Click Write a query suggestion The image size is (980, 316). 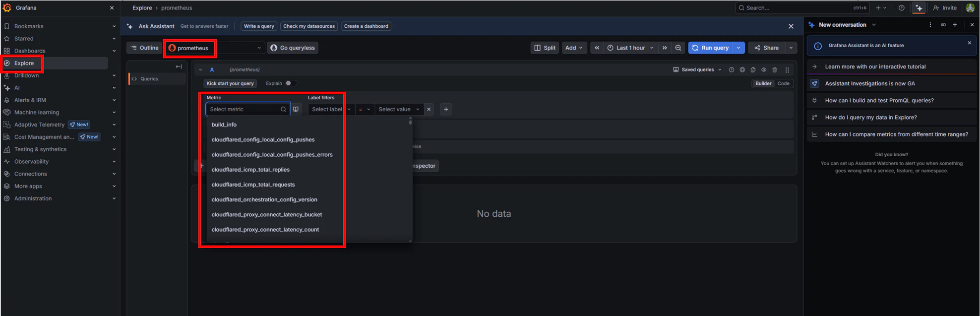tap(259, 26)
